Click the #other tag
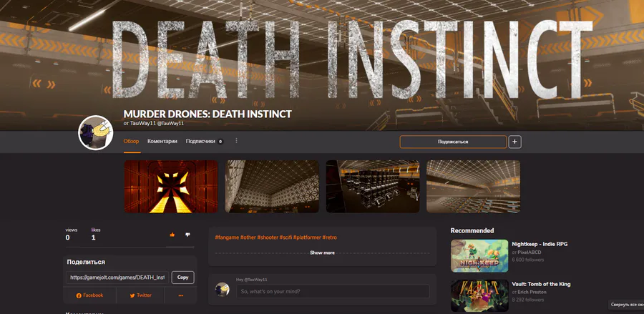 click(x=248, y=237)
